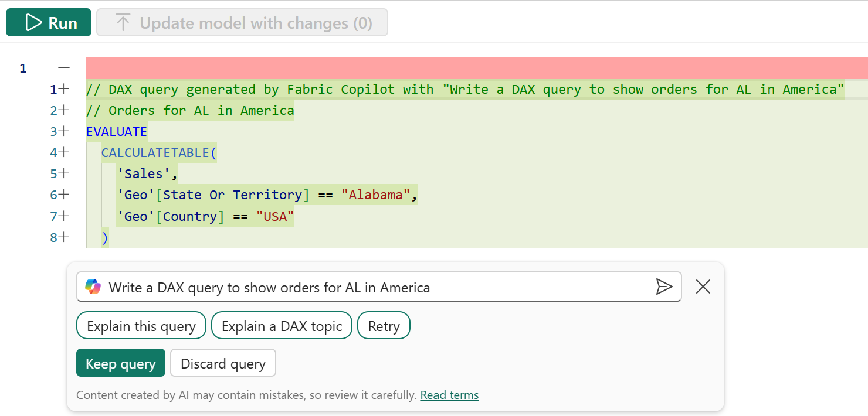Focus the Copilot prompt text field

pos(375,287)
